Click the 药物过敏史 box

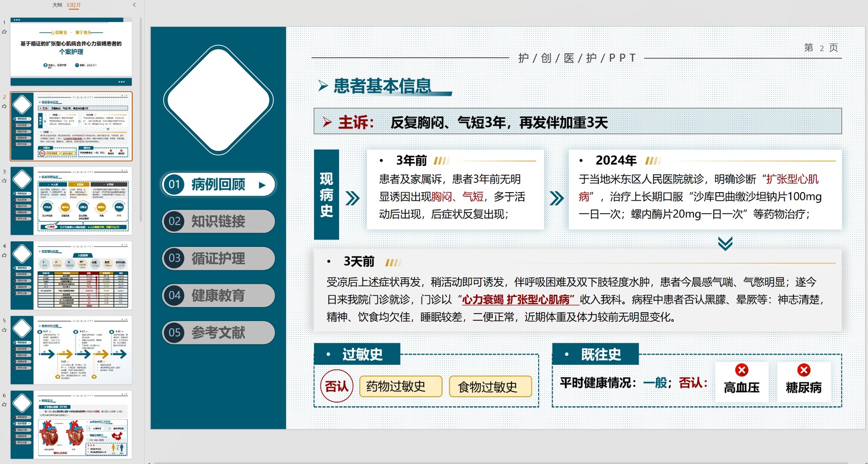point(401,386)
